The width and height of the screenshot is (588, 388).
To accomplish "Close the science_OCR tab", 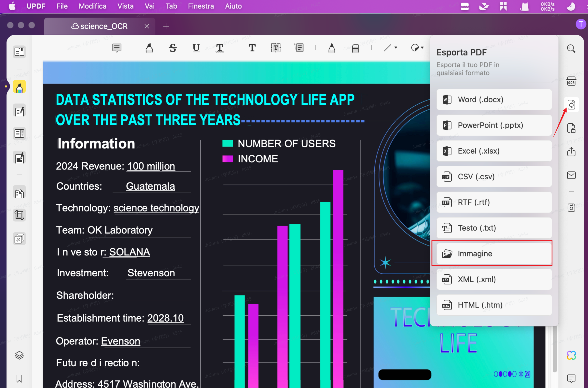I will point(147,26).
